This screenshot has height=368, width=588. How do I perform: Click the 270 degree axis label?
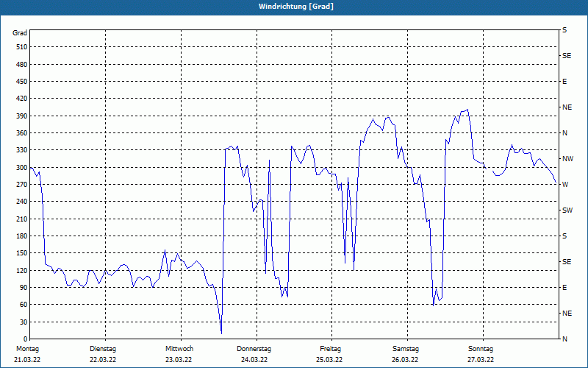coord(21,185)
